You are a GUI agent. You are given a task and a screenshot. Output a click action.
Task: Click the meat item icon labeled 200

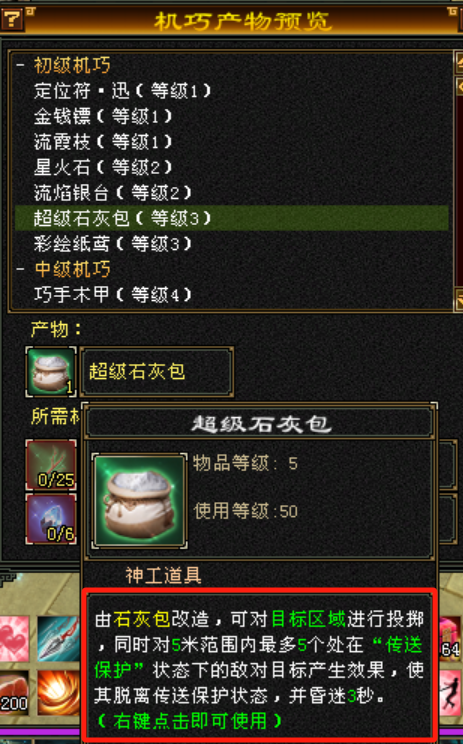click(14, 693)
